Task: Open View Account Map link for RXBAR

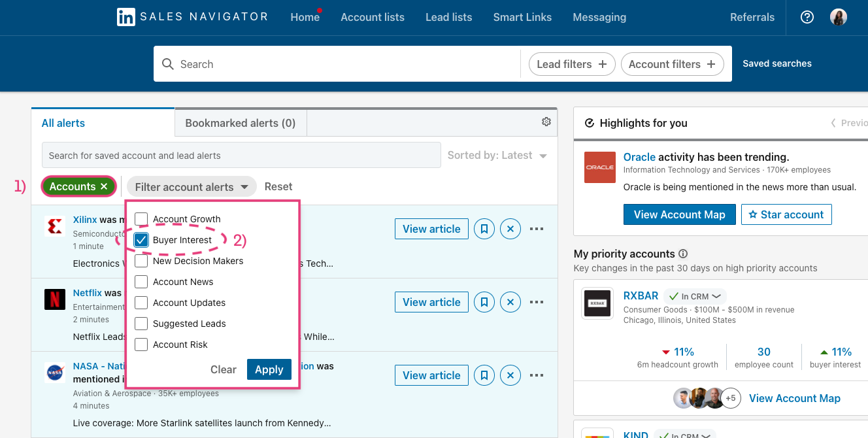Action: coord(795,398)
